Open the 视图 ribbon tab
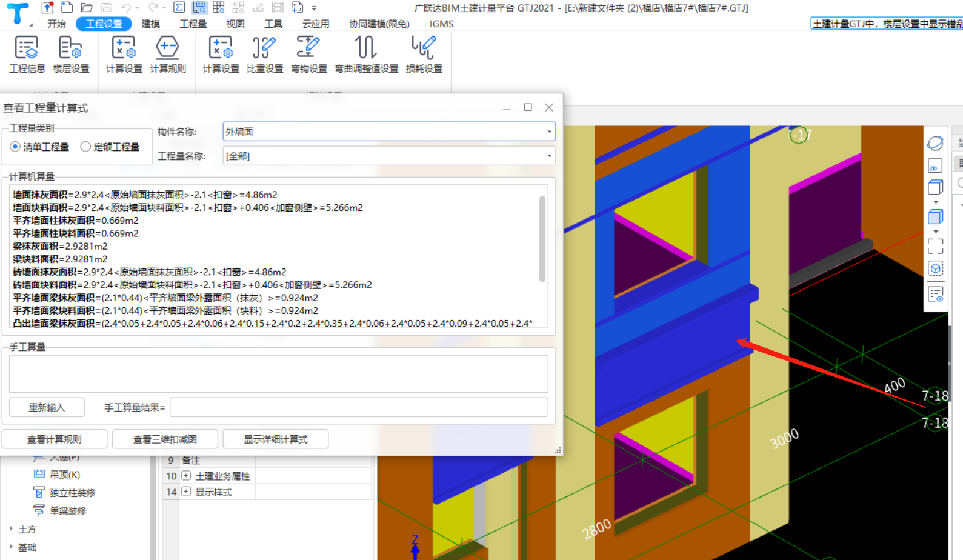This screenshot has width=963, height=560. point(235,24)
